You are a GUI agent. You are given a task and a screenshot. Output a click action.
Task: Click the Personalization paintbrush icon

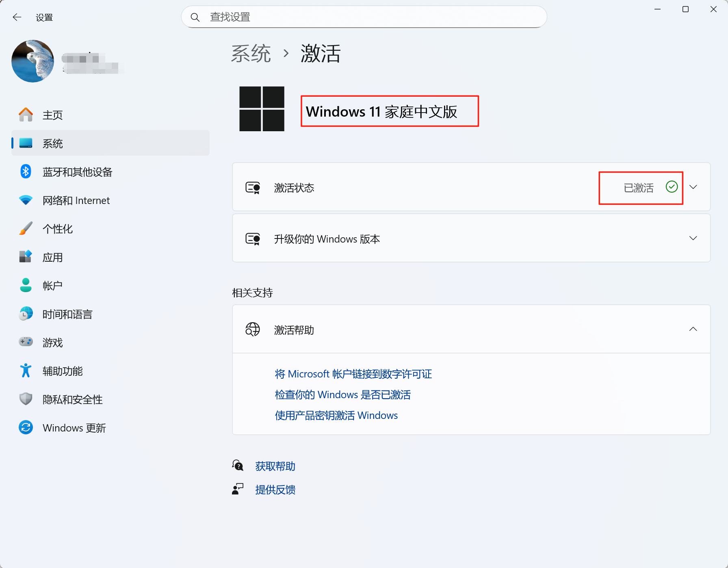click(x=26, y=228)
